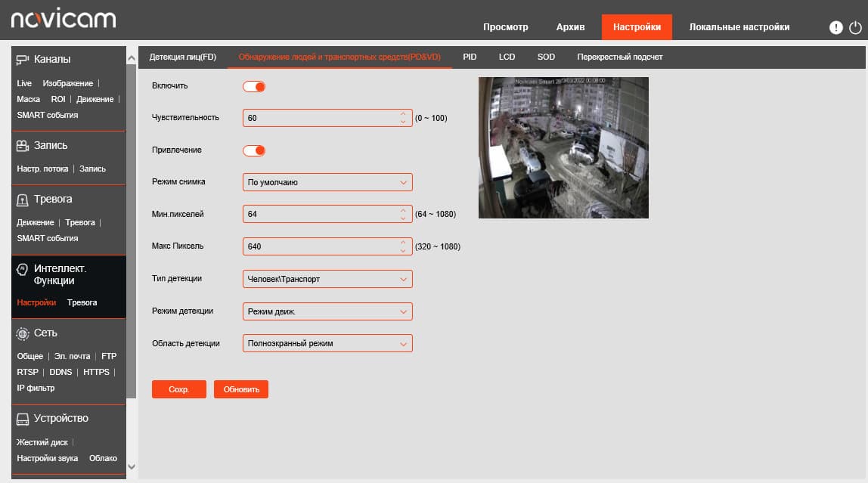This screenshot has height=483, width=868.
Task: Open the Режим детекции dropdown
Action: click(327, 311)
